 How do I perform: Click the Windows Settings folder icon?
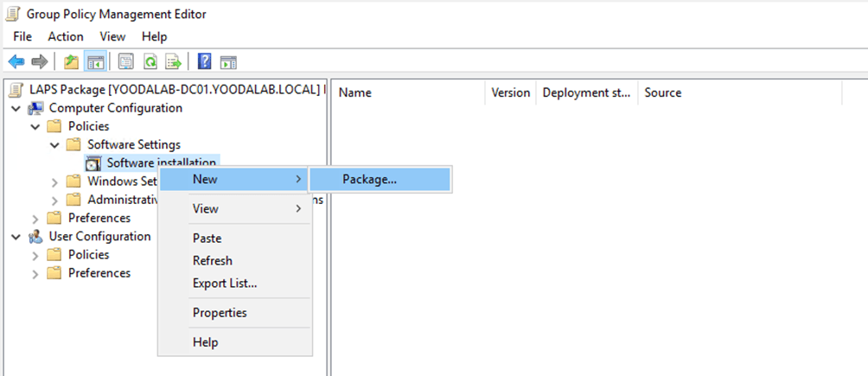(x=73, y=181)
